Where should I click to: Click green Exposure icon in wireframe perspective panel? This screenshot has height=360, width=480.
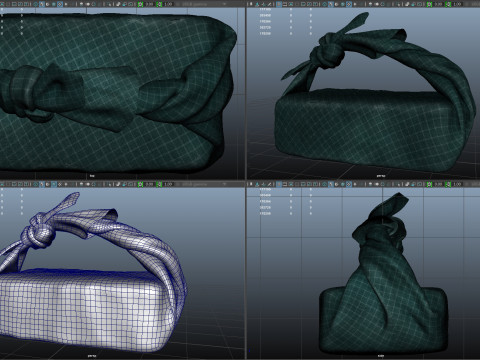pos(140,184)
